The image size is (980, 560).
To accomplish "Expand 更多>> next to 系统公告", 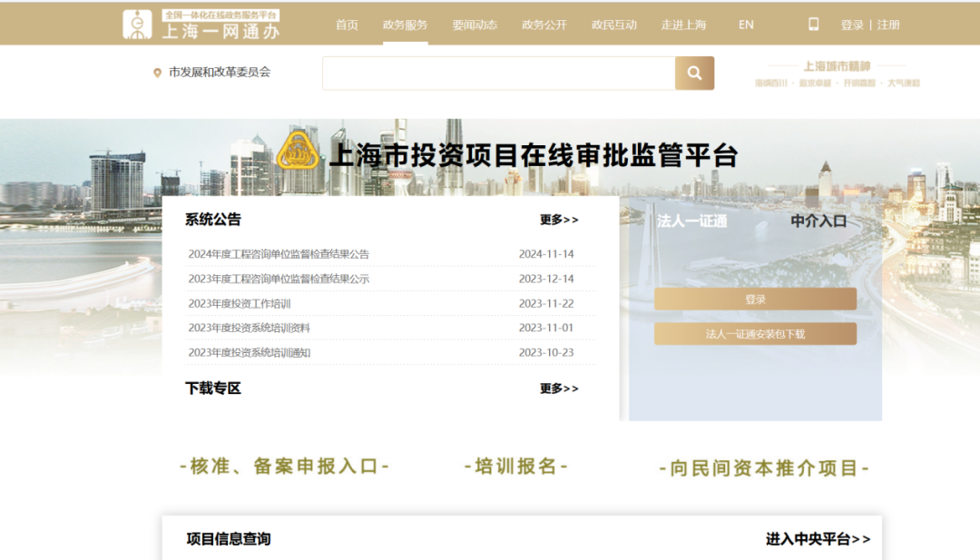I will 559,220.
